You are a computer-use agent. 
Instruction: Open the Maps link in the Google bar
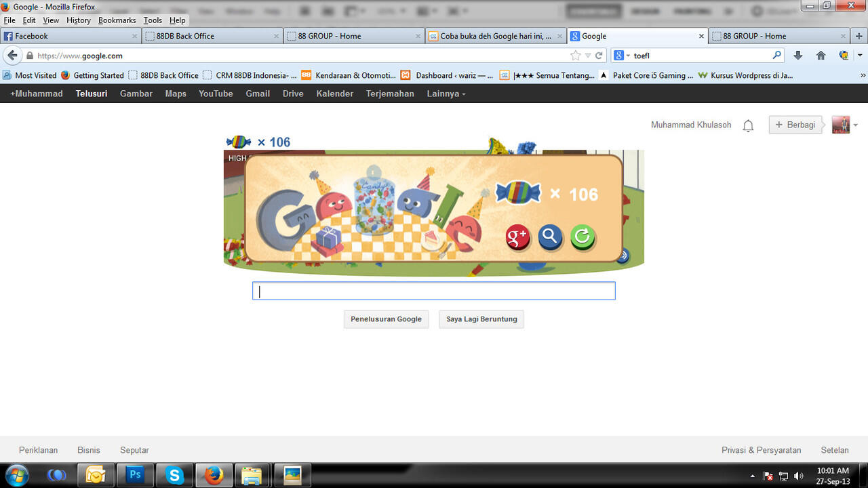(x=176, y=94)
